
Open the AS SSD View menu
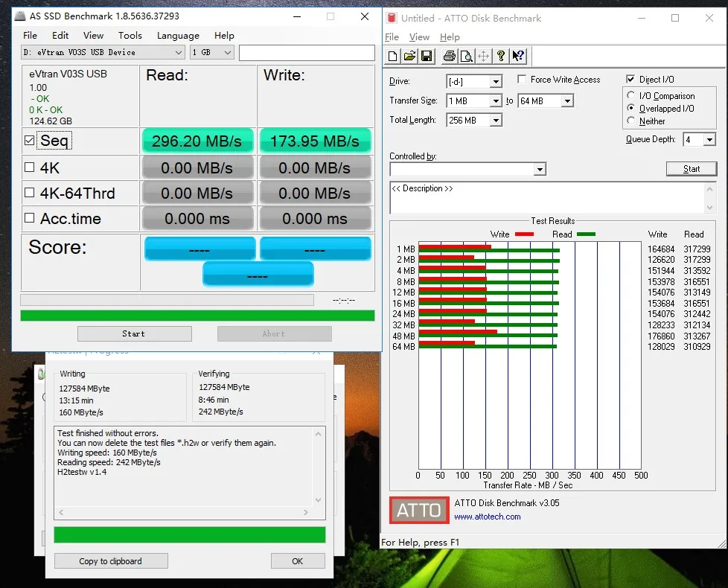93,35
